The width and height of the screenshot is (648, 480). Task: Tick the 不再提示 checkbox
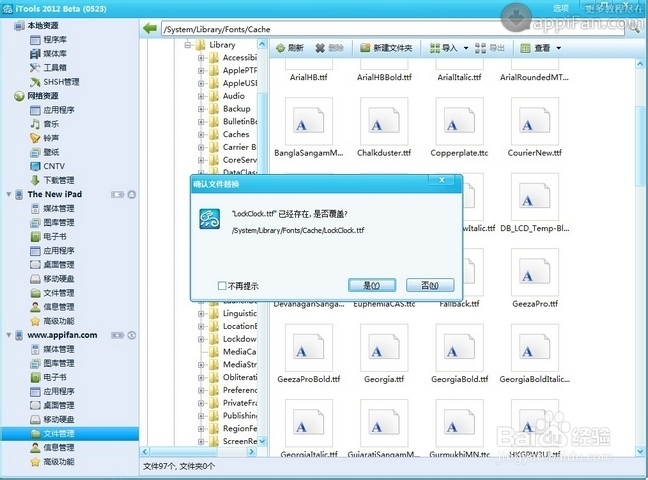click(222, 286)
